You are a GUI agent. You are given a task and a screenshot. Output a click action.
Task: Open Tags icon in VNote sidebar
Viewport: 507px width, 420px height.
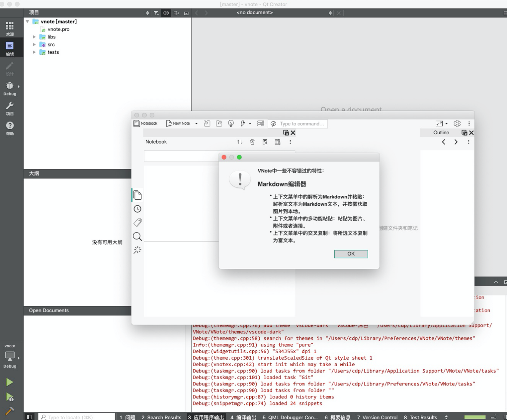coord(137,223)
